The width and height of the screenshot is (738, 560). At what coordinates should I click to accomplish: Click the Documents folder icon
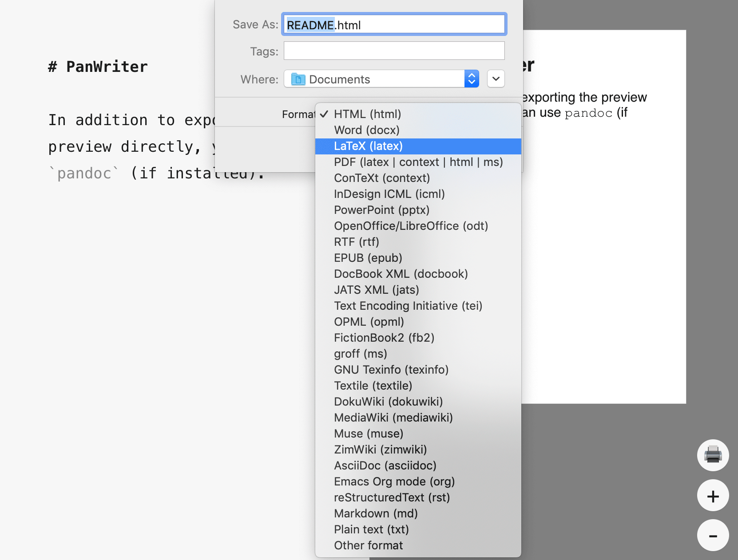click(x=298, y=79)
